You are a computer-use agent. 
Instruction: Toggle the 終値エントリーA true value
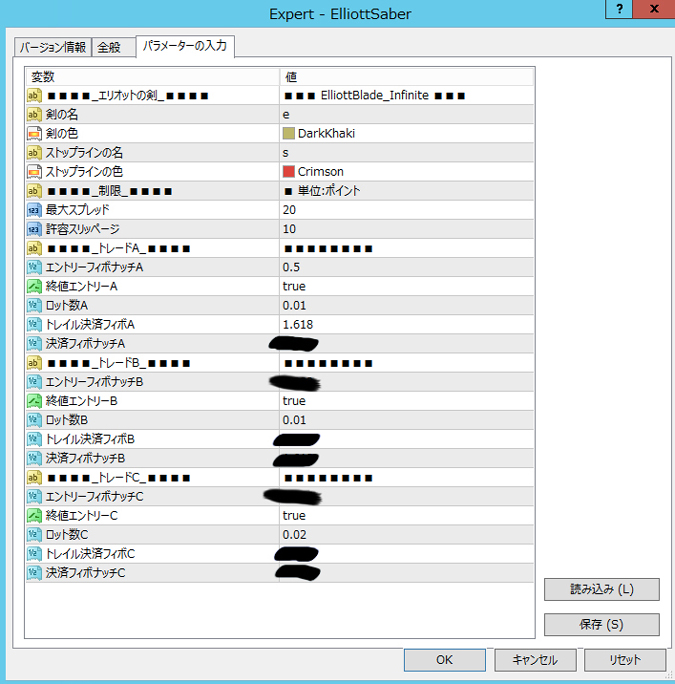(407, 286)
